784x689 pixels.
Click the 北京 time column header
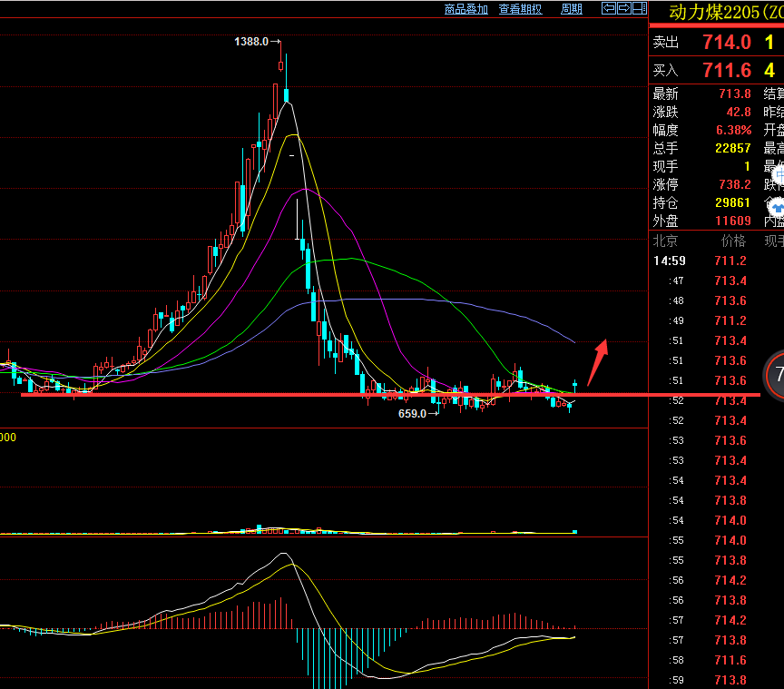pyautogui.click(x=665, y=241)
